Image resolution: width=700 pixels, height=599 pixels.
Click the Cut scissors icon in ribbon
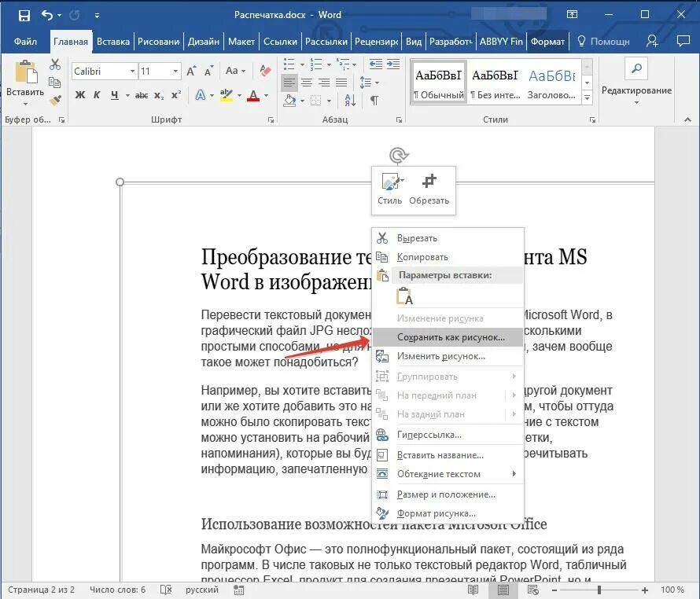[x=54, y=65]
